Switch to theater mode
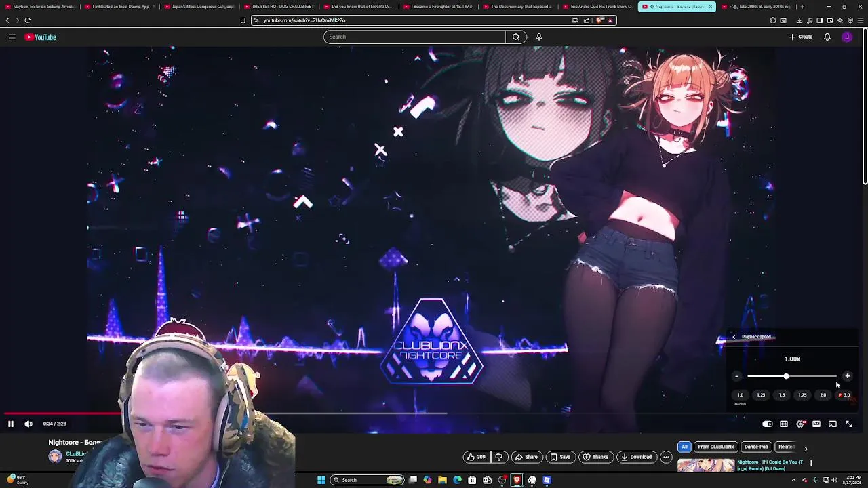The height and width of the screenshot is (488, 868). coord(816,424)
